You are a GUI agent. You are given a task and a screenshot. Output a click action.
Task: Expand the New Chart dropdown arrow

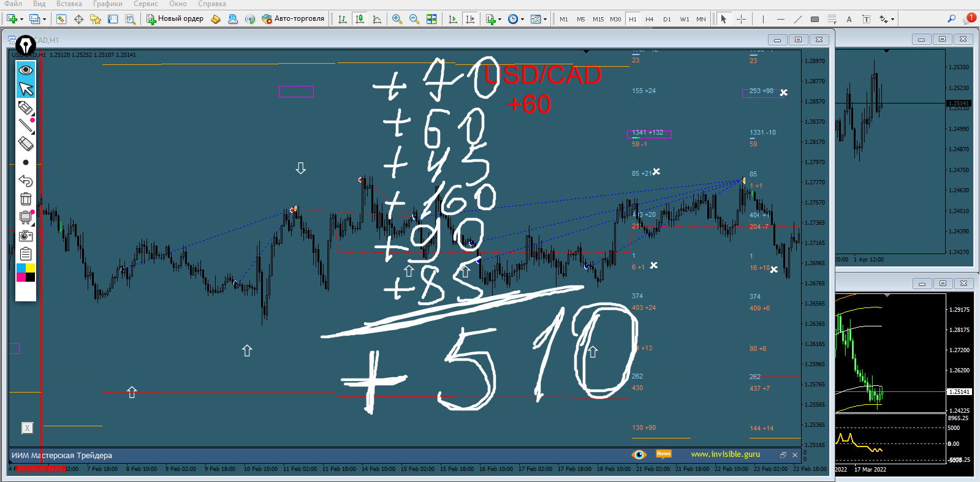point(21,20)
